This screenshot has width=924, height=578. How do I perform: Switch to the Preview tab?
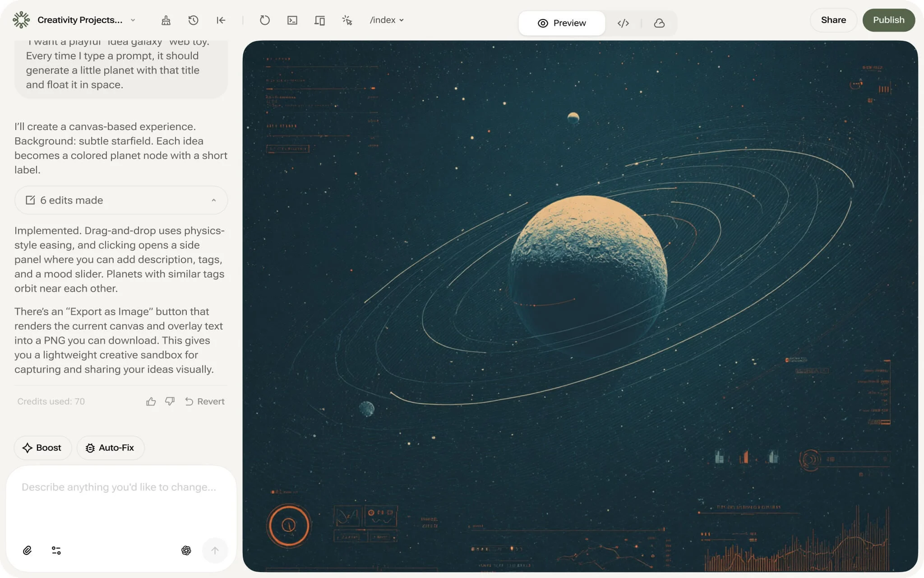pos(562,23)
